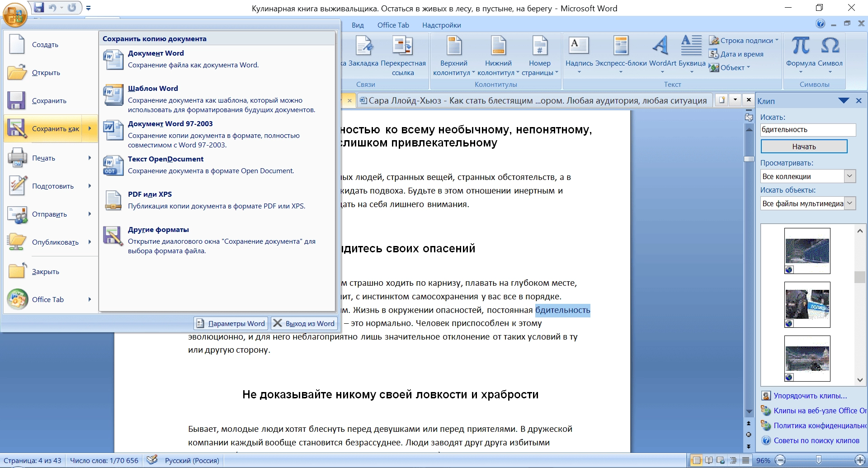This screenshot has width=868, height=468.
Task: Click the Буквица drop cap icon
Action: point(691,46)
